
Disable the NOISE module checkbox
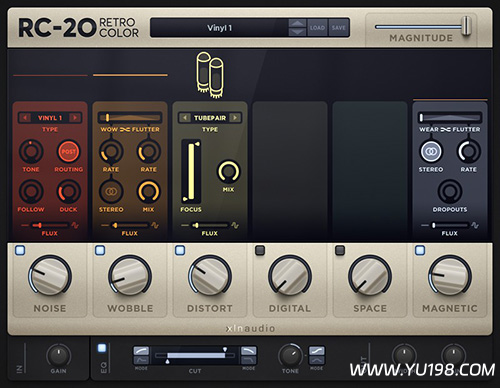coord(20,250)
